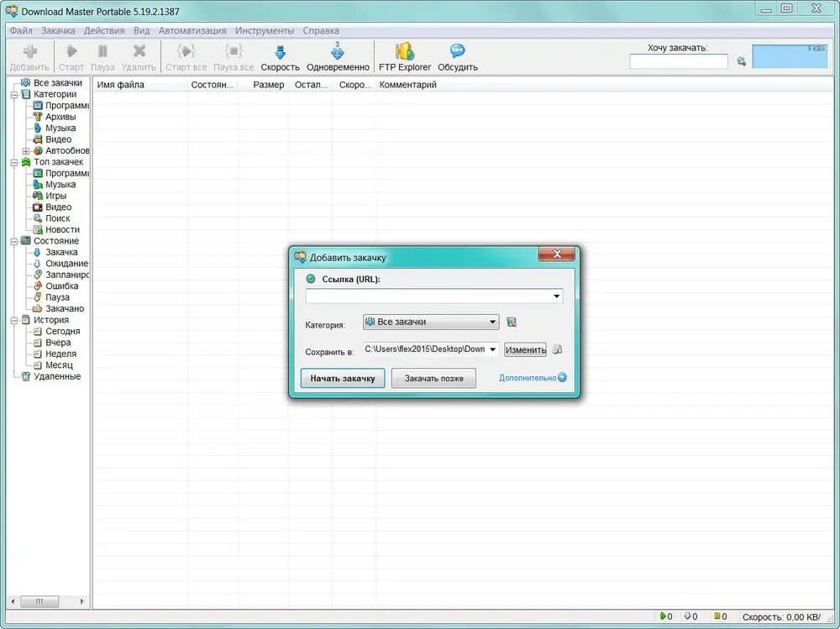Image resolution: width=840 pixels, height=629 pixels.
Task: Click the green indicator beside Ссылка (URL)
Action: pyautogui.click(x=311, y=279)
